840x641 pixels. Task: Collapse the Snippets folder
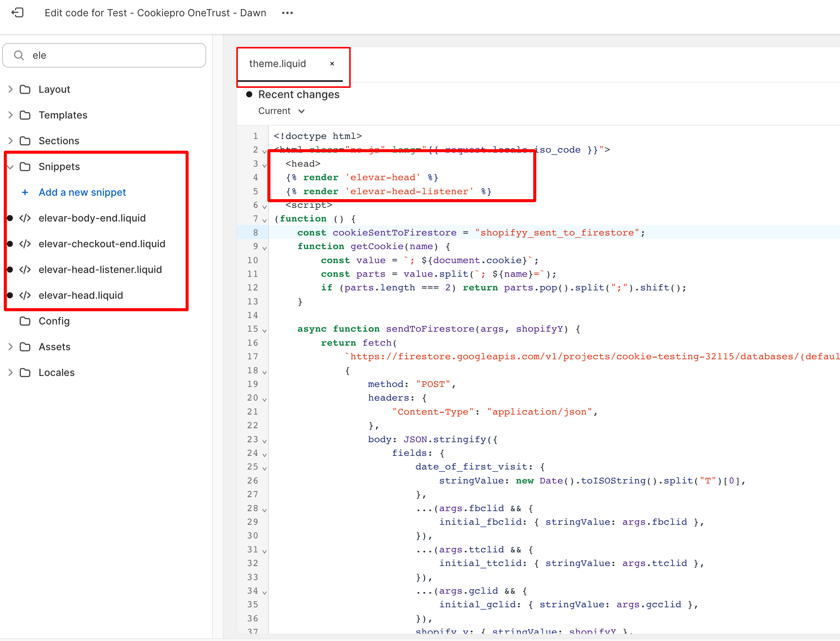[x=10, y=167]
